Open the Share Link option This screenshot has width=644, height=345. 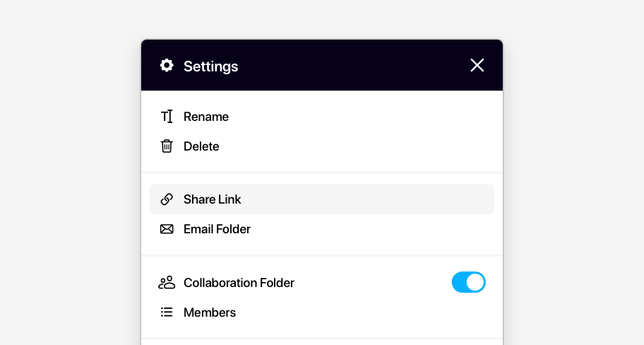click(x=212, y=199)
